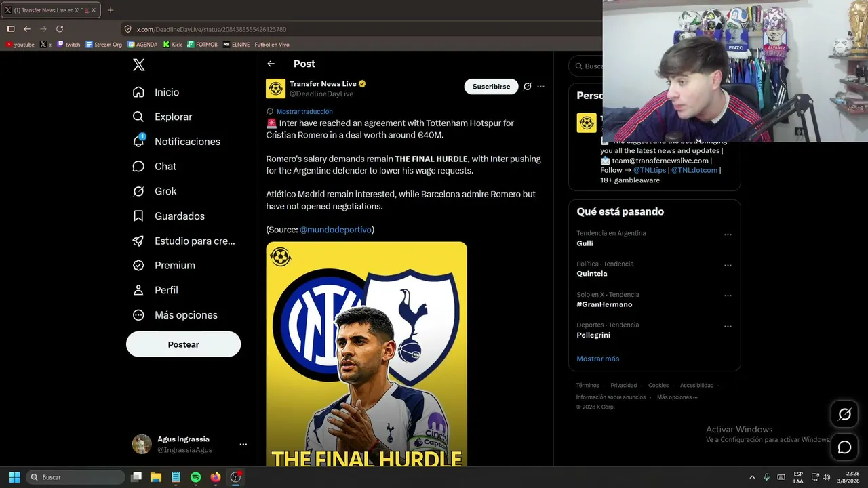The width and height of the screenshot is (868, 488).
Task: Toggle the browser sidebar panel button
Action: click(x=11, y=29)
